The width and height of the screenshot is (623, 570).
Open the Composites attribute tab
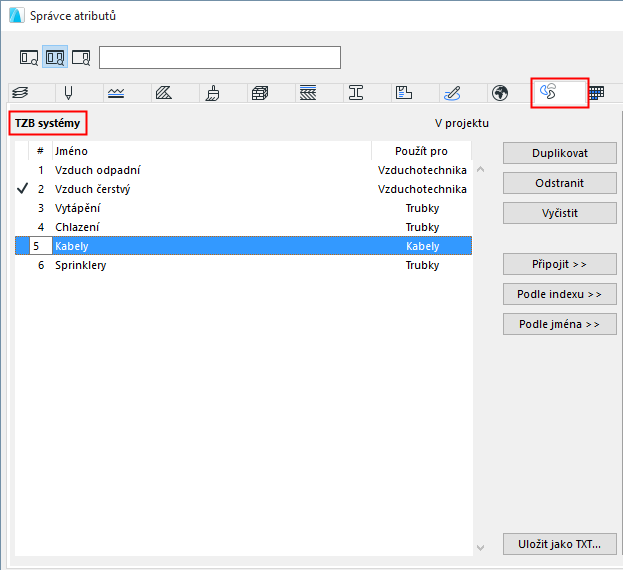click(308, 93)
